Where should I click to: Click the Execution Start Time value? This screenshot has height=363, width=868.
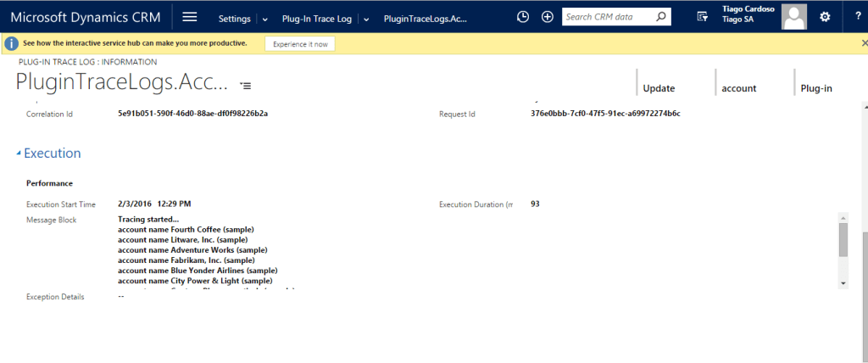point(154,204)
